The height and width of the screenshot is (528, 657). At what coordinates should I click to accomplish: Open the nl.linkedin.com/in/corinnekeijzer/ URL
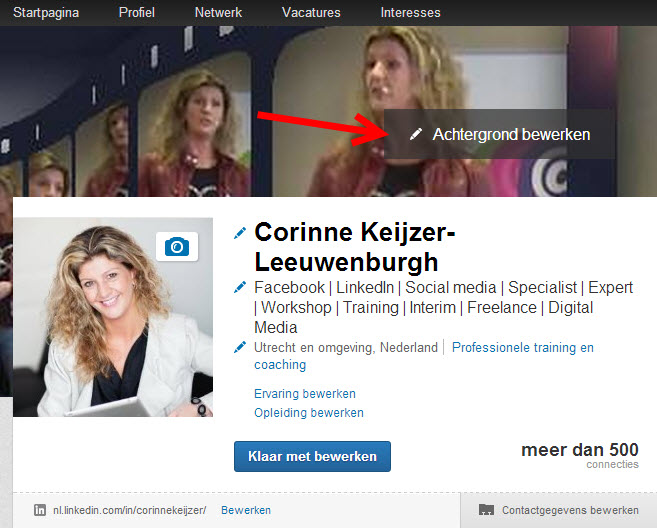click(x=129, y=510)
